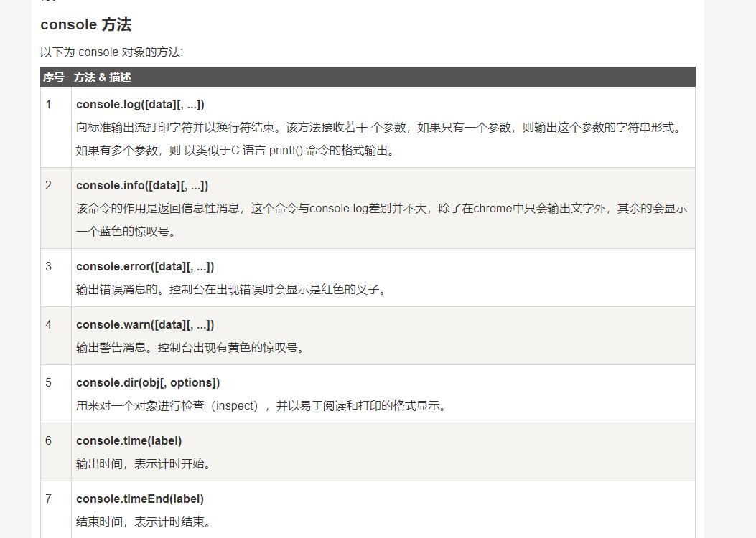Click the bold console.time(label) method name

[x=129, y=441]
